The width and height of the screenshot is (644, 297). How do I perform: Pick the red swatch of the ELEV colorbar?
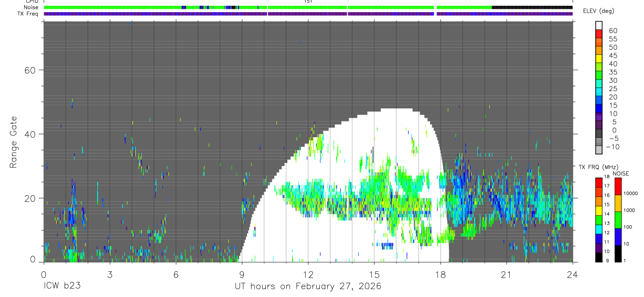click(x=599, y=34)
